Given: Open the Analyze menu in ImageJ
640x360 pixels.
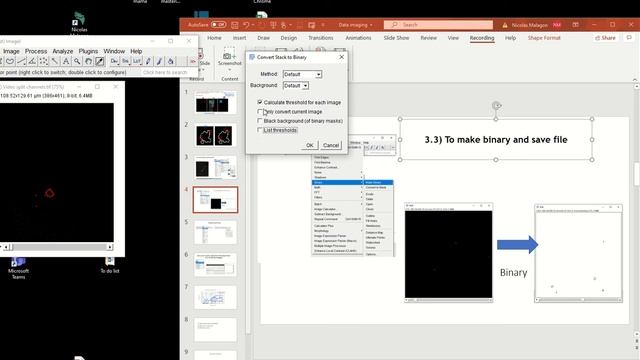Looking at the screenshot, I should pyautogui.click(x=63, y=51).
